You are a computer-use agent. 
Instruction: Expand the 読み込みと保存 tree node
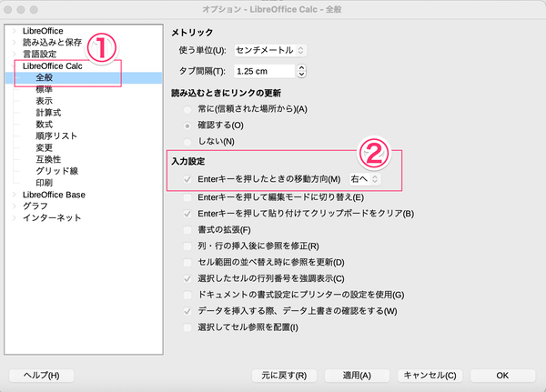coord(15,43)
